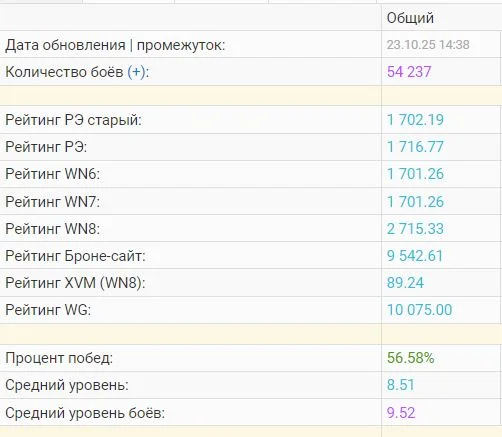Click the Рейтинг WN6 row label
Screen dimensions: 502x437
(52, 174)
